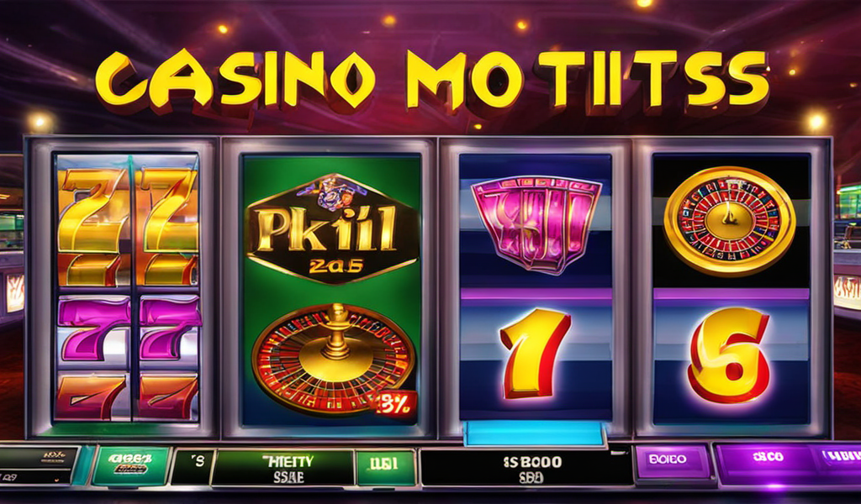861x504 pixels.
Task: Click the black display panel showing BOOO
Action: [x=526, y=467]
